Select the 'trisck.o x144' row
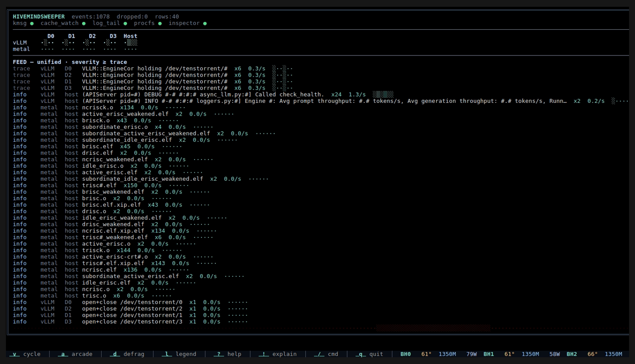Viewport: 635px width, 364px height. click(97, 250)
